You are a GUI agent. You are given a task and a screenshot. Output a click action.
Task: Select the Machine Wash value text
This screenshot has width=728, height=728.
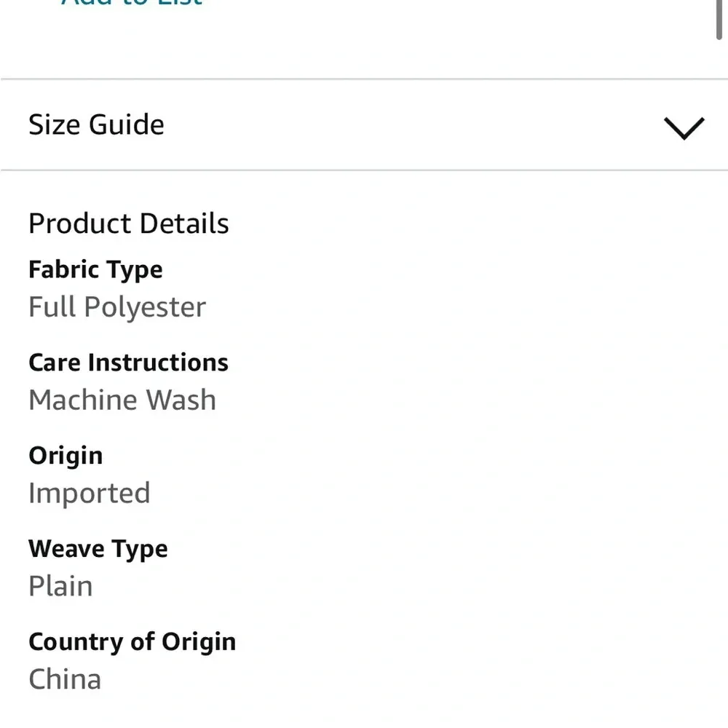click(122, 400)
